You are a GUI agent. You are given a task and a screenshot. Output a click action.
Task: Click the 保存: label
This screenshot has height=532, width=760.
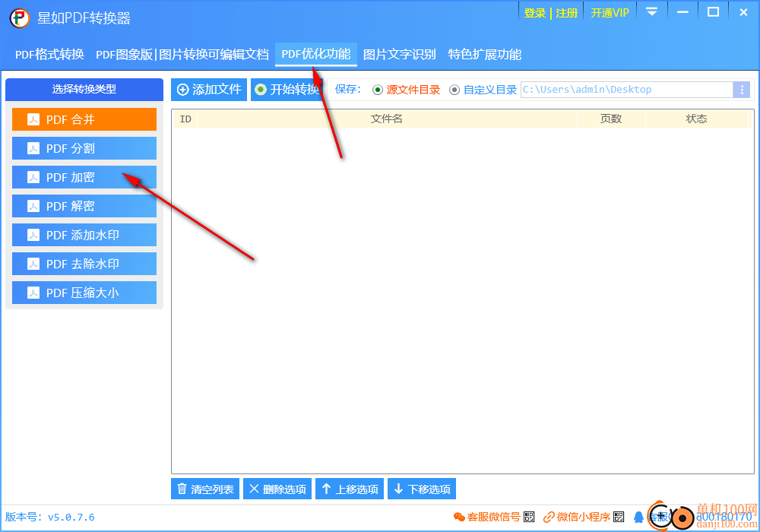[x=348, y=89]
